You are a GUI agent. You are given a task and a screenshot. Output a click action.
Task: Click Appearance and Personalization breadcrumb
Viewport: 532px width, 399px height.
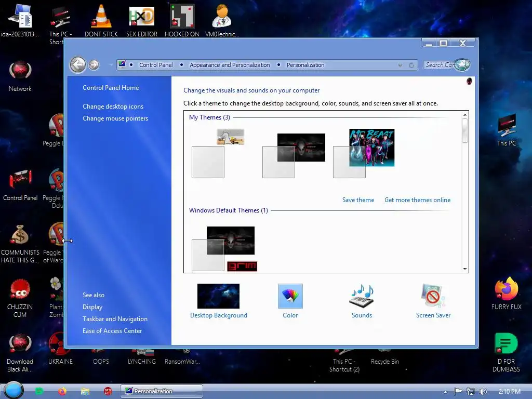[x=230, y=65]
